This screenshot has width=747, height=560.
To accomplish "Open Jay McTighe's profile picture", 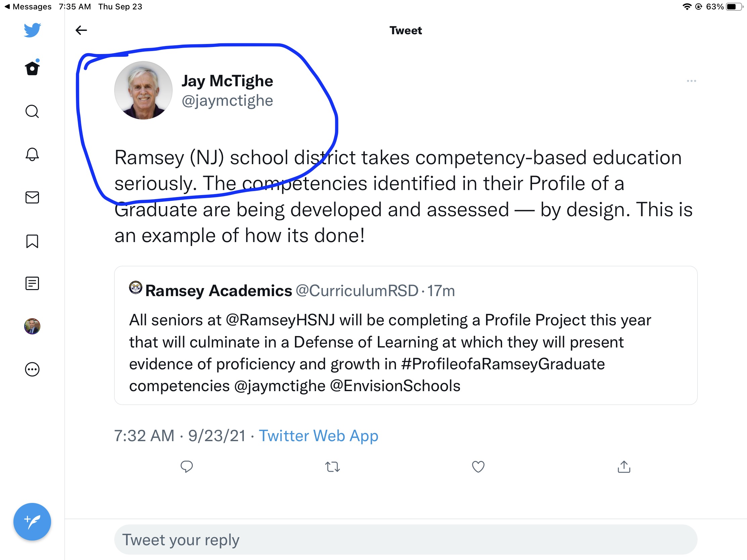I will (143, 90).
